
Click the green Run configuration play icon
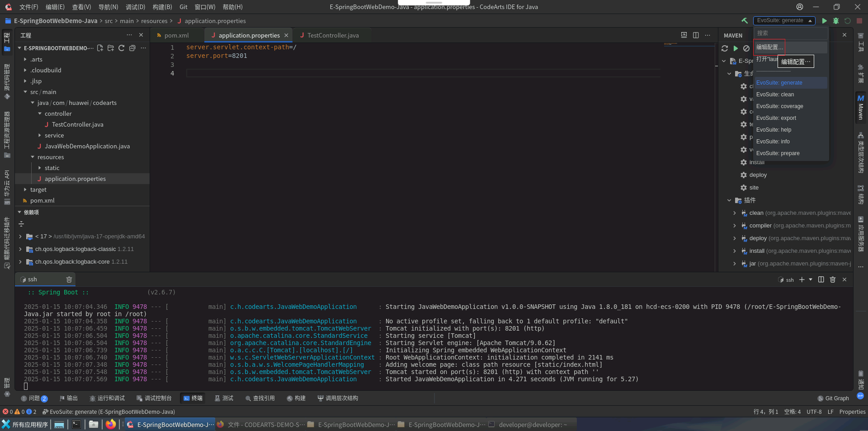coord(824,21)
